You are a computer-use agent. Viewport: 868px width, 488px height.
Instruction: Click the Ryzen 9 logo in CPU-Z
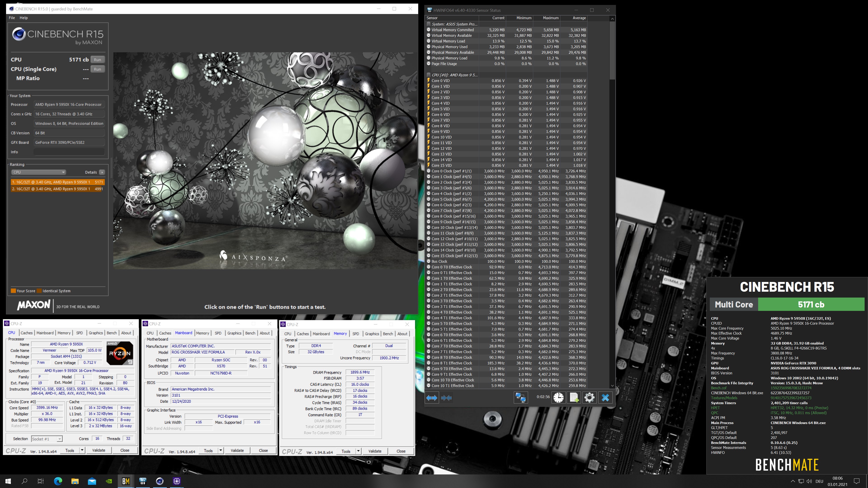coord(120,353)
